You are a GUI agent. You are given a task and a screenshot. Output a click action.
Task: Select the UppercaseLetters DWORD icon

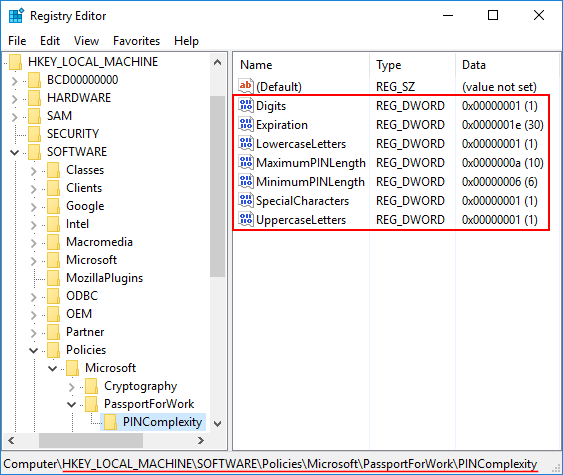pos(246,219)
